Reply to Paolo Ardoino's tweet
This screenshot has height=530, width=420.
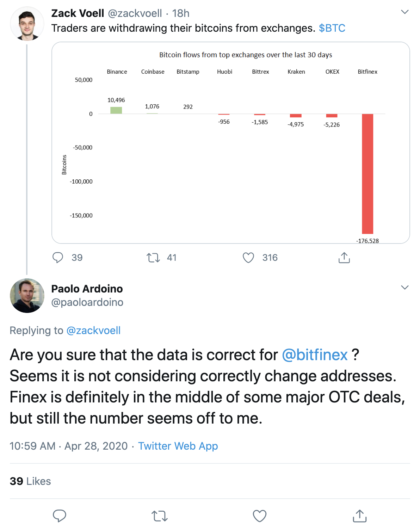[x=60, y=516]
